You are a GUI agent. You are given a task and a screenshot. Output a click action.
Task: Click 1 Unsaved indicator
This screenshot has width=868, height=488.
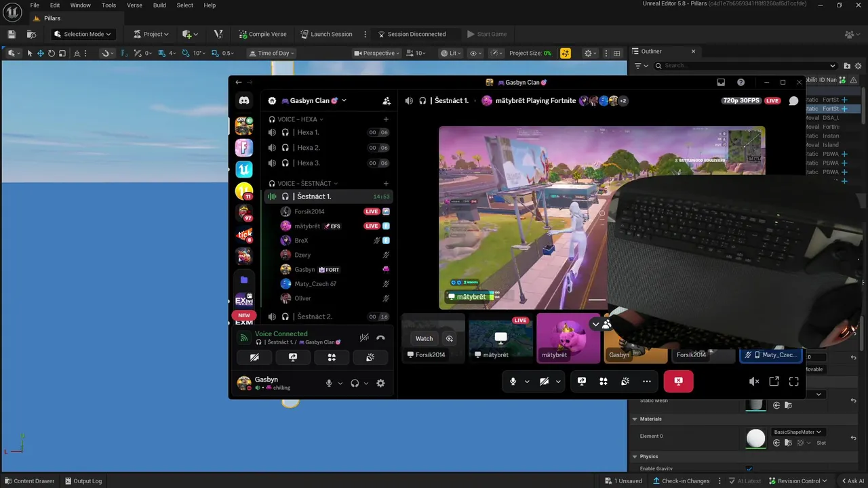point(624,481)
